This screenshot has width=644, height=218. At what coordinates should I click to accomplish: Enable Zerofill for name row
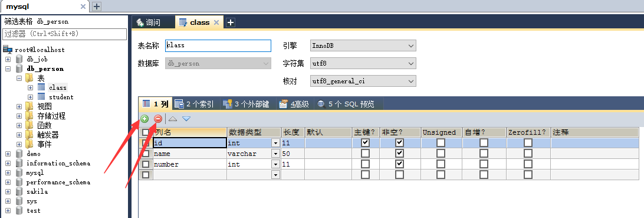point(528,154)
